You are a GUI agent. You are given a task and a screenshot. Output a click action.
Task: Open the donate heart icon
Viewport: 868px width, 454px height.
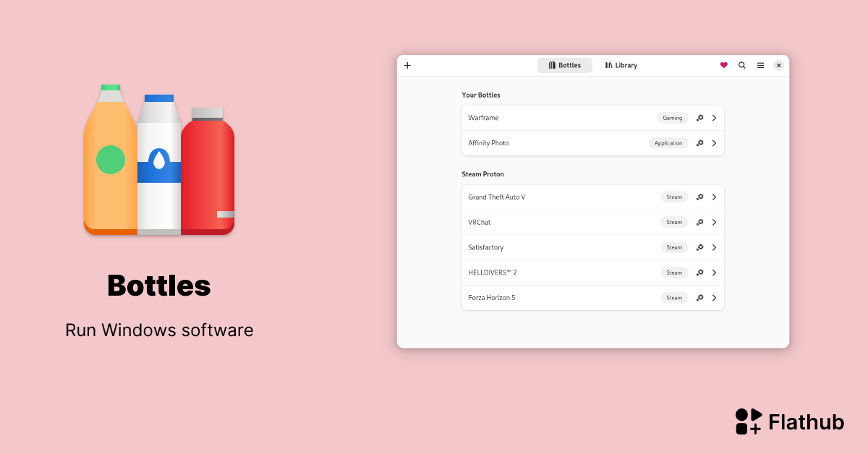coord(724,65)
